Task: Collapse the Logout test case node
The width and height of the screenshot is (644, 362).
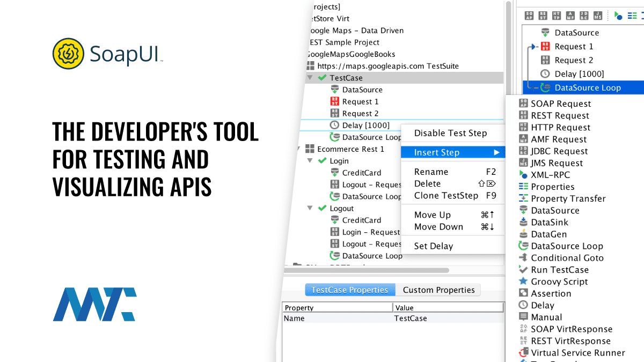Action: (310, 209)
